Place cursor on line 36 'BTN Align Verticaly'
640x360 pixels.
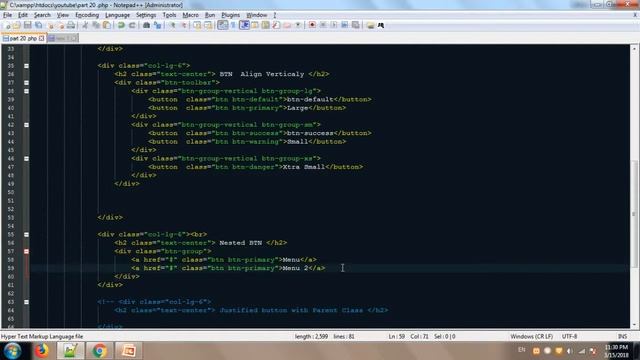[x=262, y=74]
